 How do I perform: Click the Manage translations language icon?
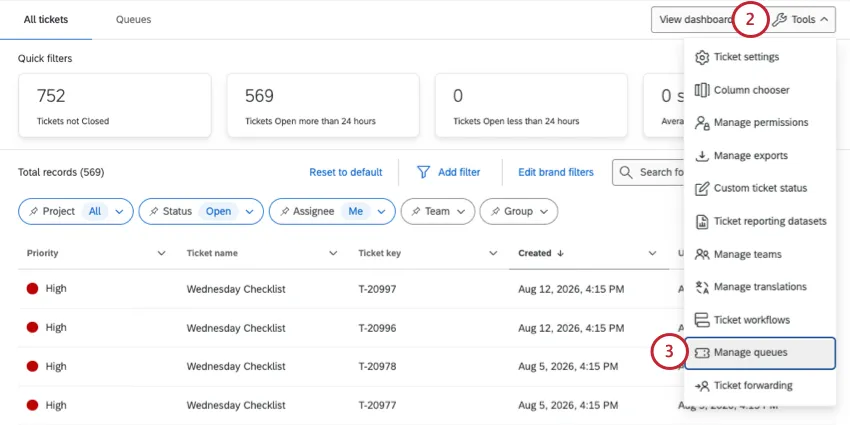pyautogui.click(x=702, y=287)
